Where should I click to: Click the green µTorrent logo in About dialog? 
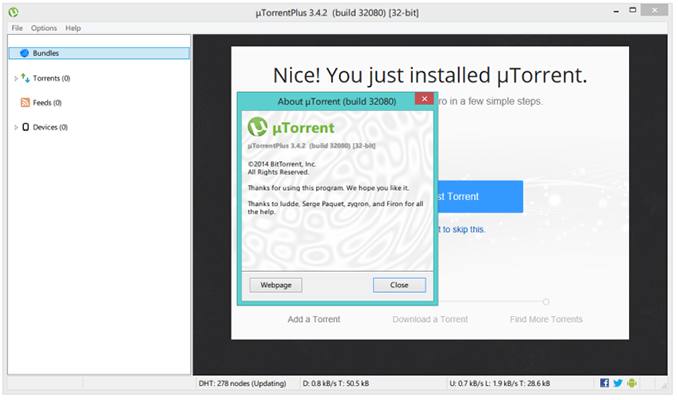coord(258,127)
